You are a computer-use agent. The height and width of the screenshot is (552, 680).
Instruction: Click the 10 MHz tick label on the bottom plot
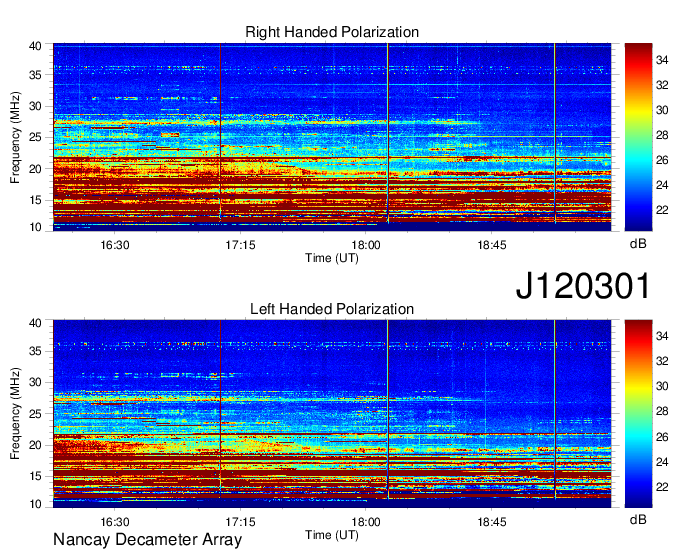pyautogui.click(x=35, y=504)
